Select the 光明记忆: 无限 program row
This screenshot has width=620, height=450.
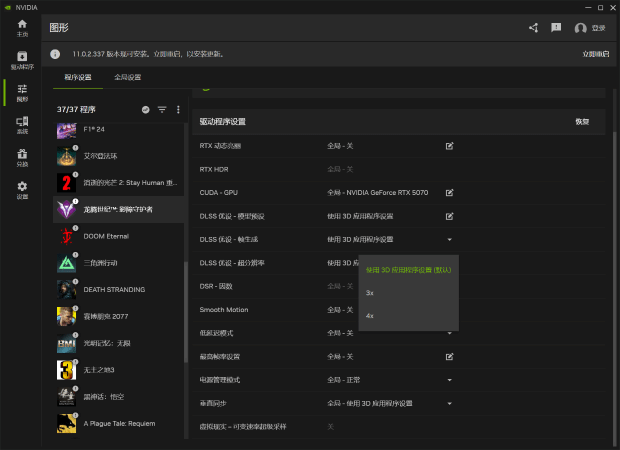pyautogui.click(x=119, y=343)
